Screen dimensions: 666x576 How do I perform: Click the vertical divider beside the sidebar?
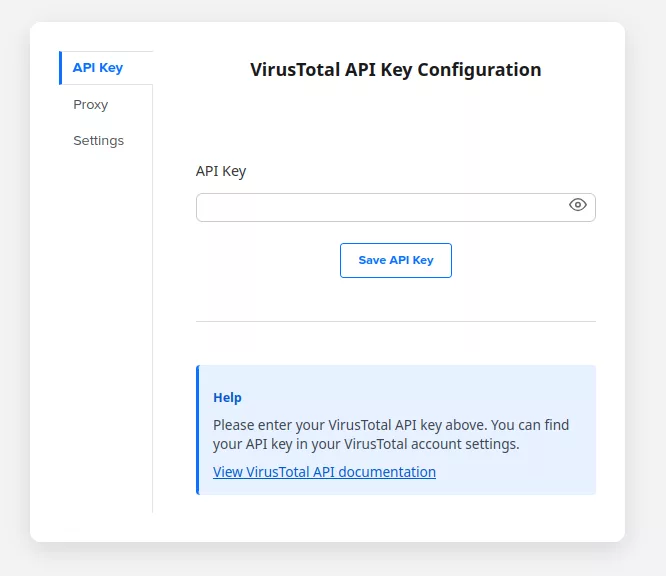[152, 300]
